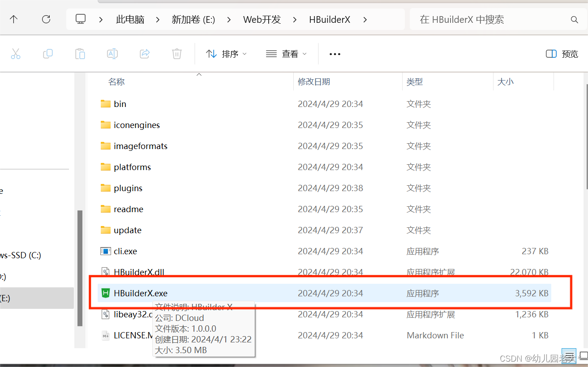This screenshot has height=367, width=588.
Task: Expand chevron after 新加卷 (E:) breadcrumb
Action: 229,20
